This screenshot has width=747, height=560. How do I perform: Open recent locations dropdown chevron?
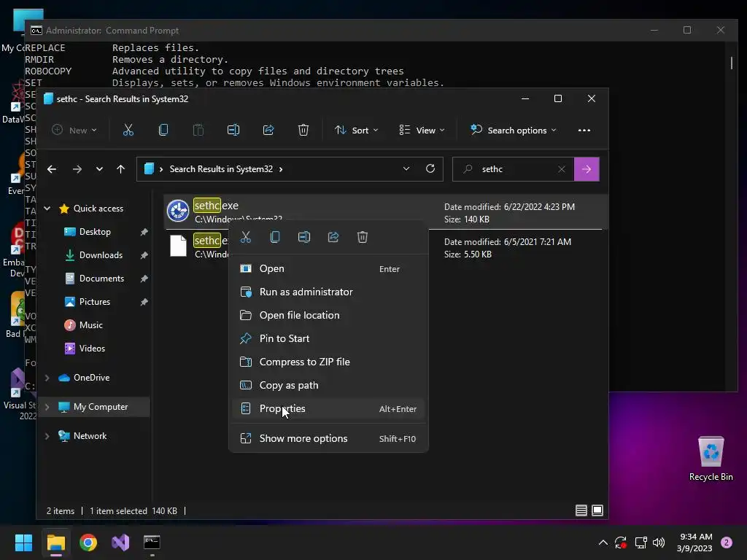point(99,169)
